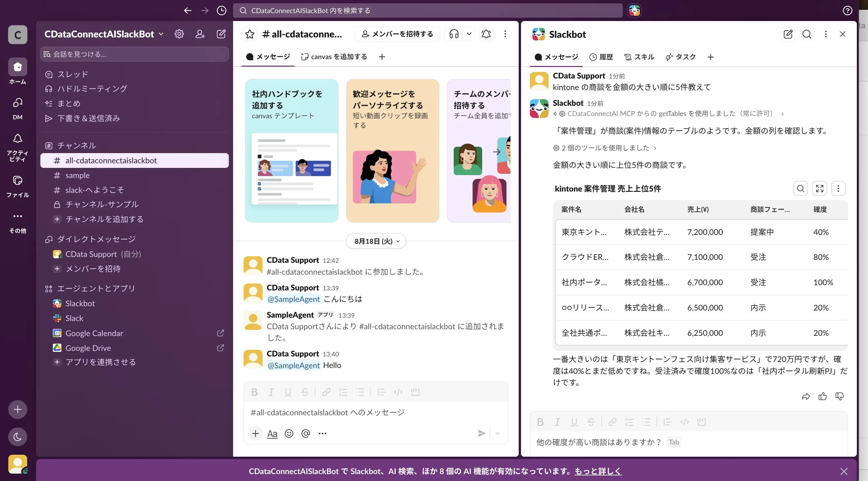The height and width of the screenshot is (481, 868).
Task: Open kintone table more options menu
Action: pos(838,189)
